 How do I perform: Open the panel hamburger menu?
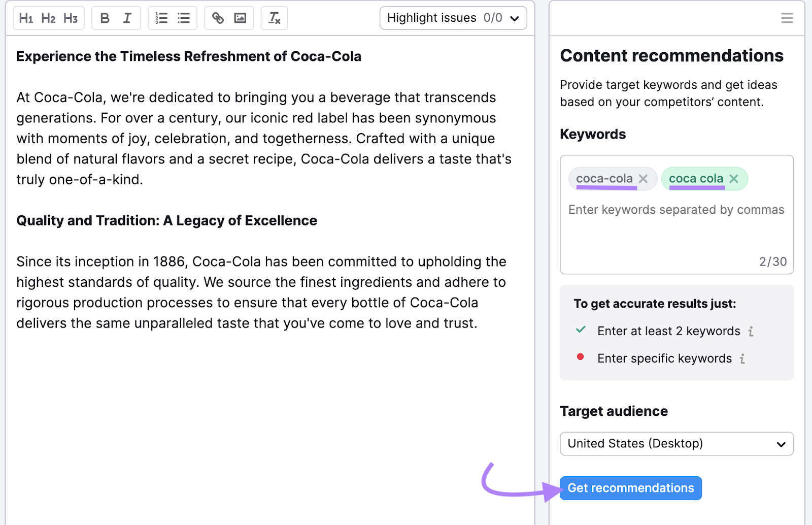pos(787,18)
